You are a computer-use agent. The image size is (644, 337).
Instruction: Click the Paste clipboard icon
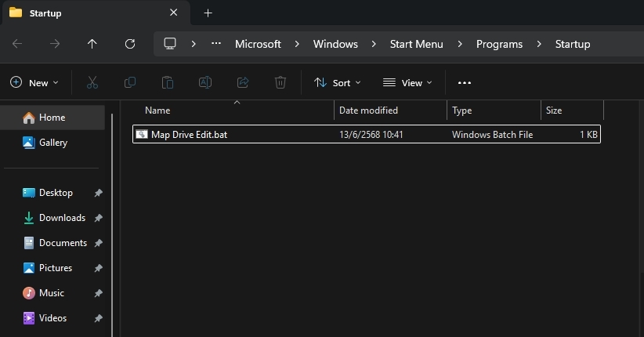pyautogui.click(x=167, y=82)
